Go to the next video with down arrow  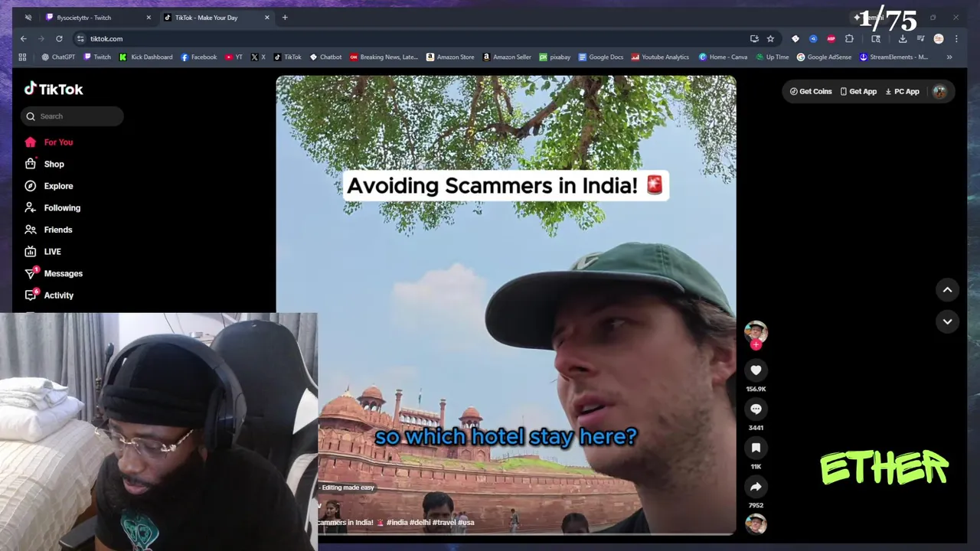click(x=947, y=321)
